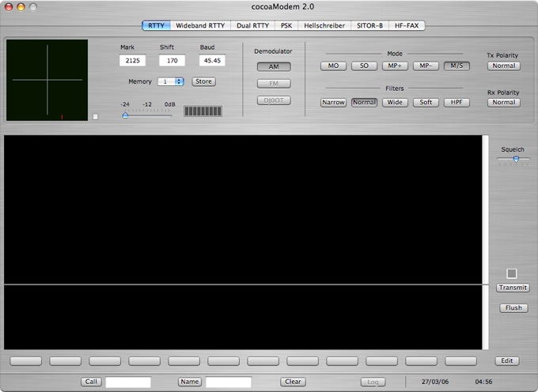
Task: Toggle Rx Polarity Normal button
Action: pos(504,103)
